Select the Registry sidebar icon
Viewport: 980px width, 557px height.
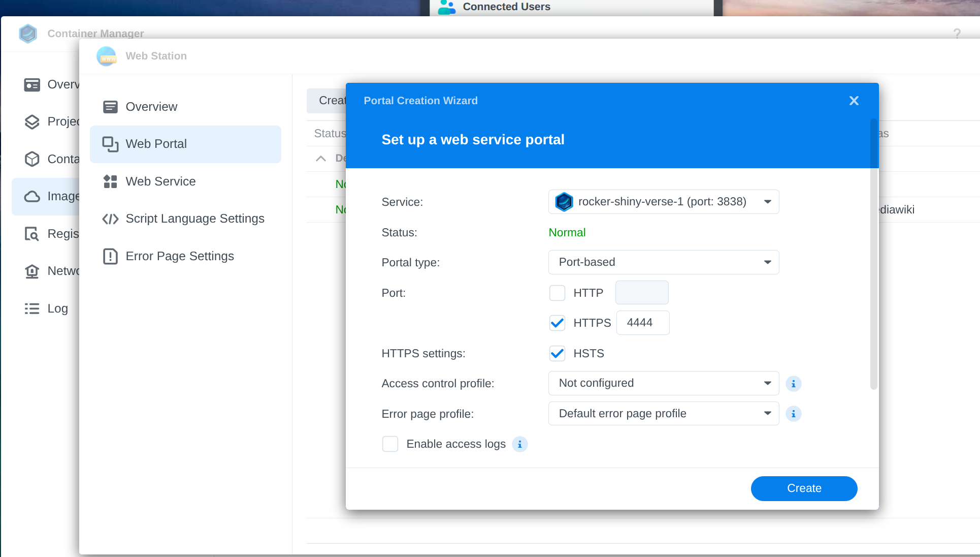point(32,234)
